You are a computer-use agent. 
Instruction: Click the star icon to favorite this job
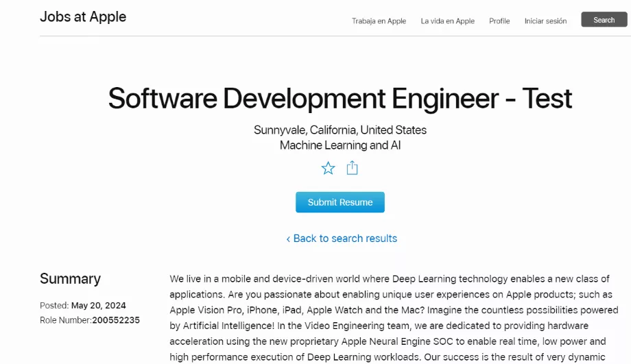[x=328, y=168]
